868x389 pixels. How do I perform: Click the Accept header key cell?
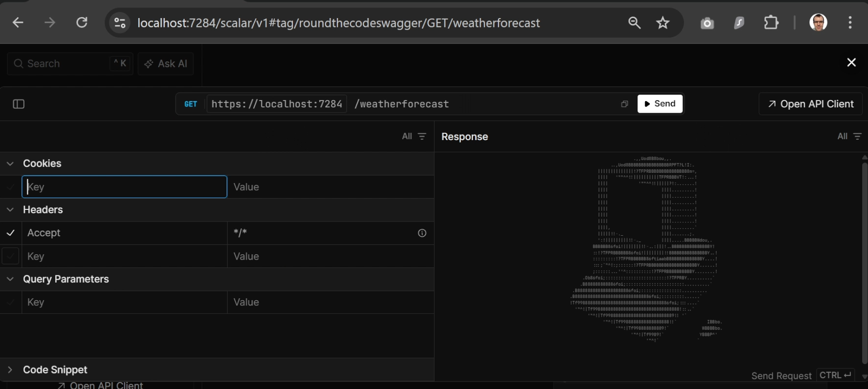pos(124,233)
